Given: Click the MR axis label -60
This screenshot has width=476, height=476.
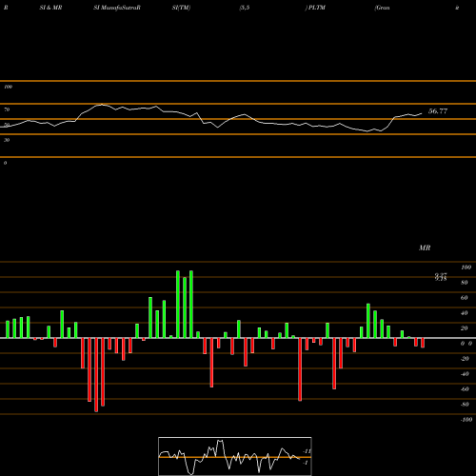Looking at the screenshot, I should (x=465, y=389).
